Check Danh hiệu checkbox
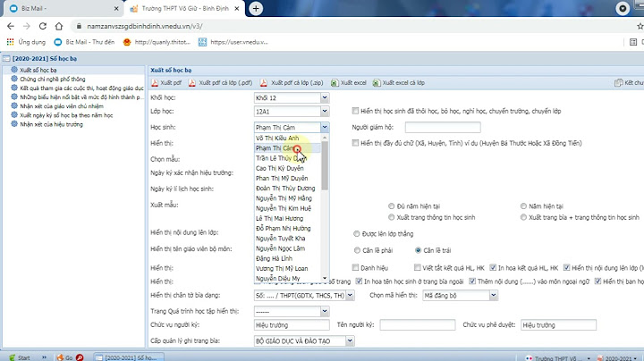The image size is (644, 361). click(355, 267)
